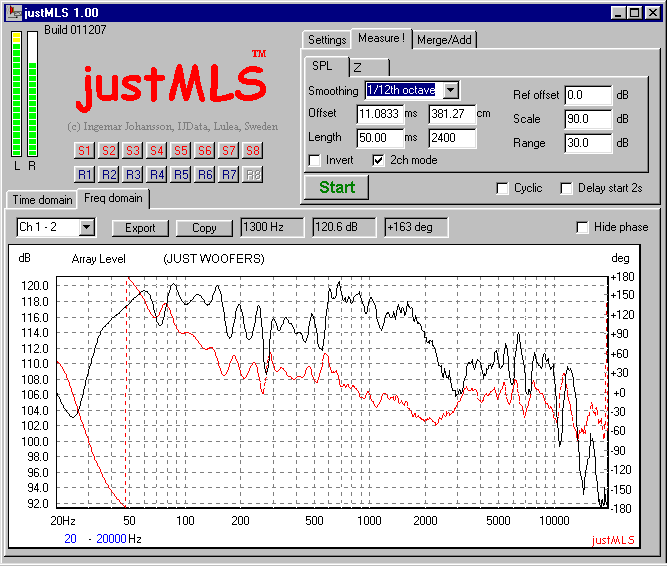The width and height of the screenshot is (667, 566).
Task: Open the Settings tab
Action: [327, 40]
